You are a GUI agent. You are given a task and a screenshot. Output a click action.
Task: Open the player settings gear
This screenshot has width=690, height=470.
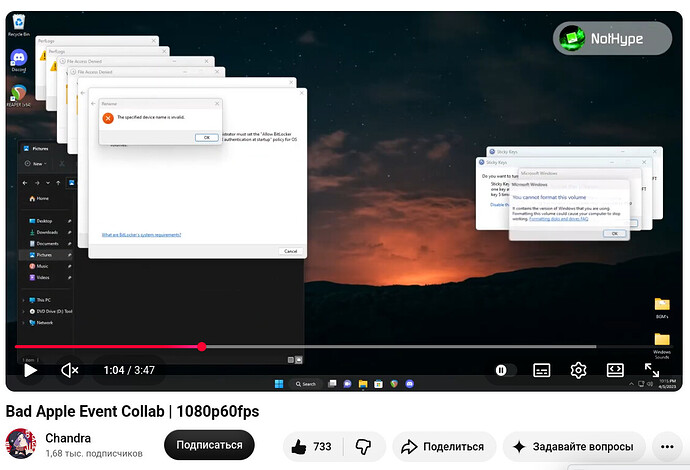point(578,370)
